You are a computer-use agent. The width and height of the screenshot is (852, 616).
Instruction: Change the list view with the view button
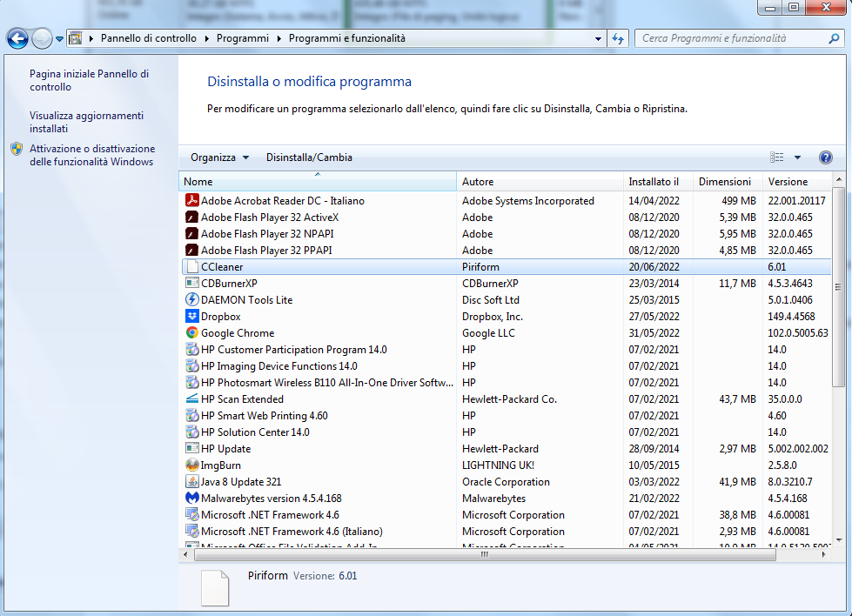pyautogui.click(x=777, y=157)
